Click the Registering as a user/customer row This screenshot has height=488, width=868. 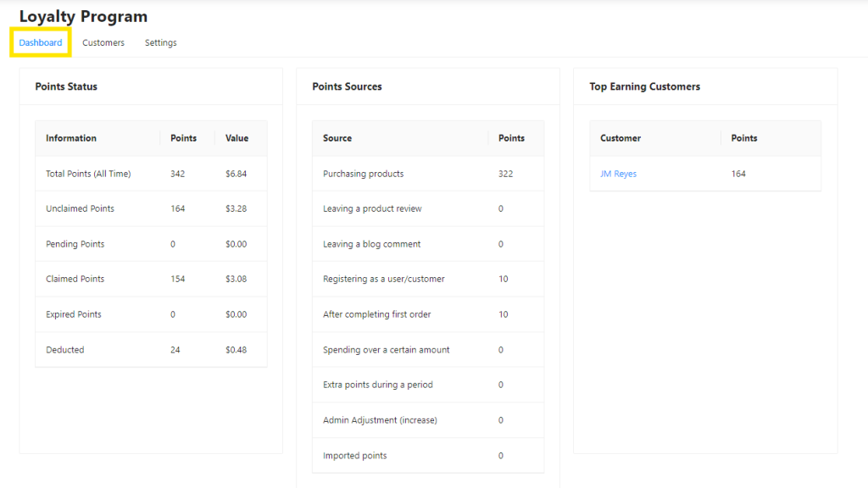(382, 279)
